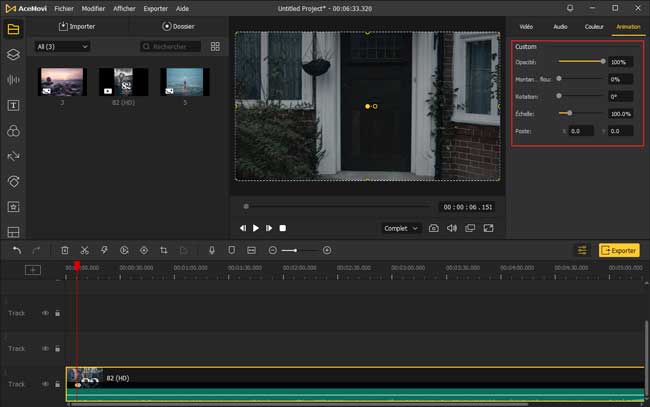
Task: Open the Text tool in left sidebar
Action: click(x=14, y=105)
